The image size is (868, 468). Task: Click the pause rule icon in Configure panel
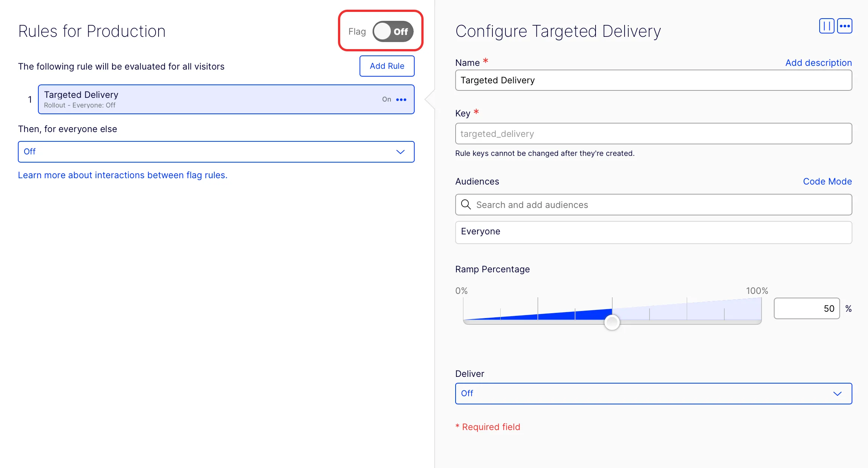[x=826, y=26]
